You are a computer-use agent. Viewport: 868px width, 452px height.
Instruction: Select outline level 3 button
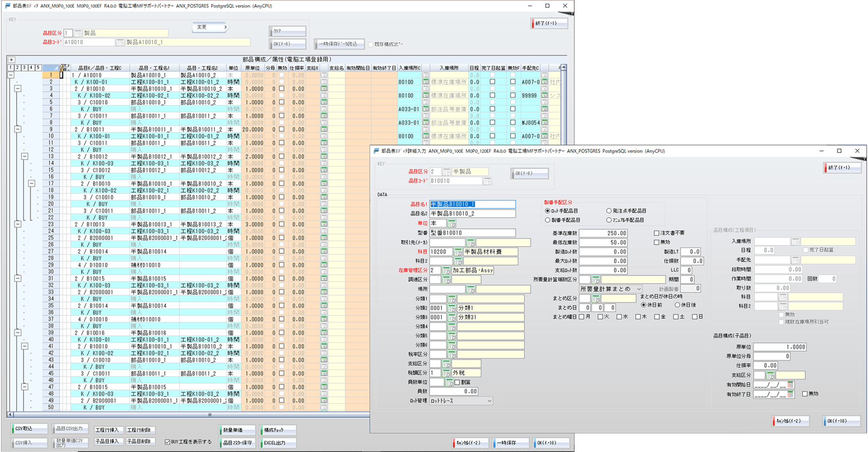tap(24, 68)
